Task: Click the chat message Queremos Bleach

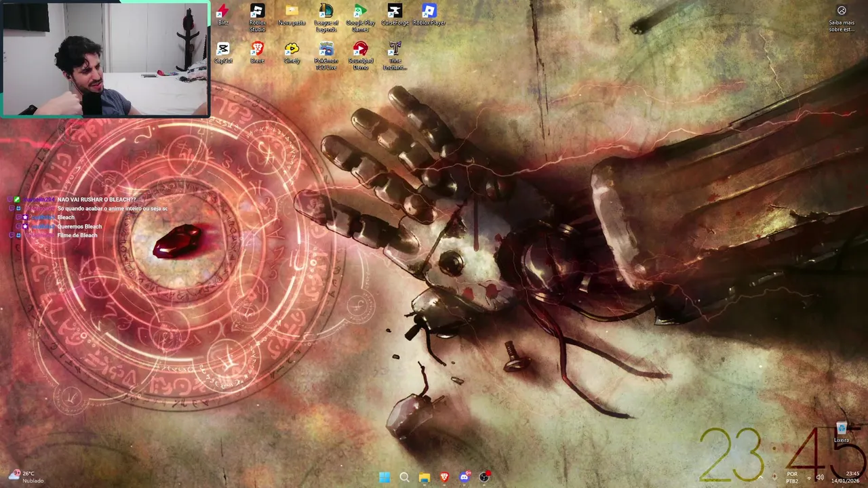Action: pos(79,226)
